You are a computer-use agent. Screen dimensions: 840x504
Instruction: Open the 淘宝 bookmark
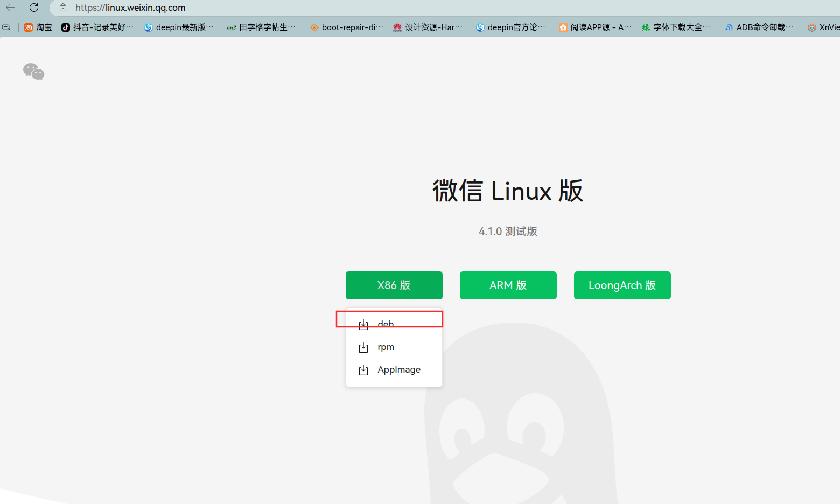tap(38, 27)
